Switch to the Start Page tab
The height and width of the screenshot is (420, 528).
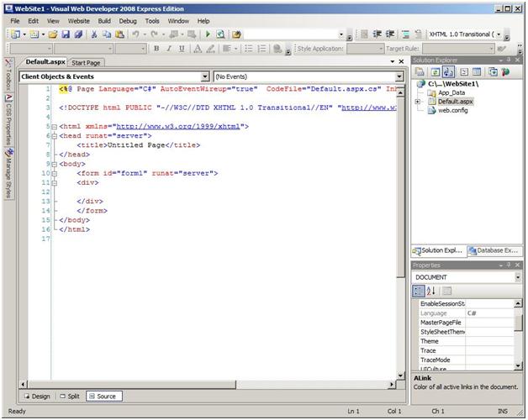[x=86, y=62]
